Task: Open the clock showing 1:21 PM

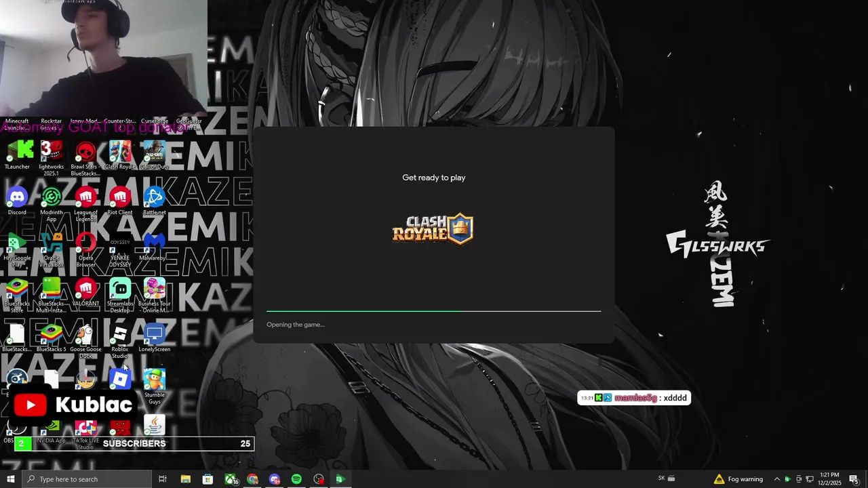Action: (x=830, y=479)
